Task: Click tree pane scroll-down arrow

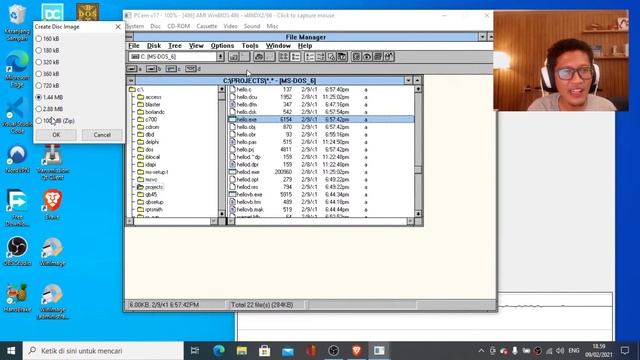Action: pyautogui.click(x=222, y=214)
